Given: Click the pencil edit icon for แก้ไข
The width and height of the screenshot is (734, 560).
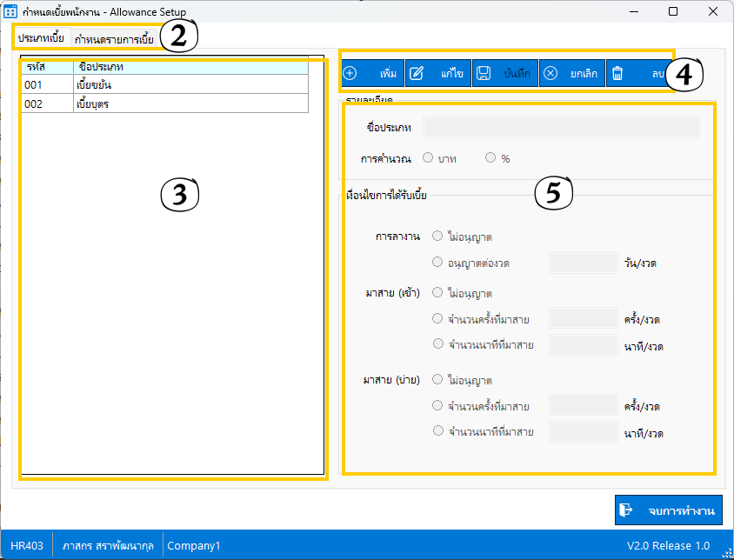Looking at the screenshot, I should (416, 74).
